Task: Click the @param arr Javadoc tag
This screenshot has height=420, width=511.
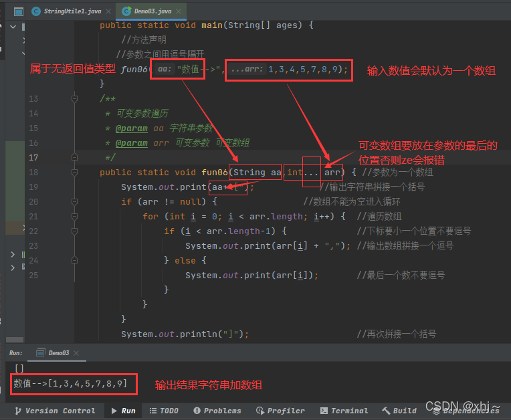Action: coord(131,143)
